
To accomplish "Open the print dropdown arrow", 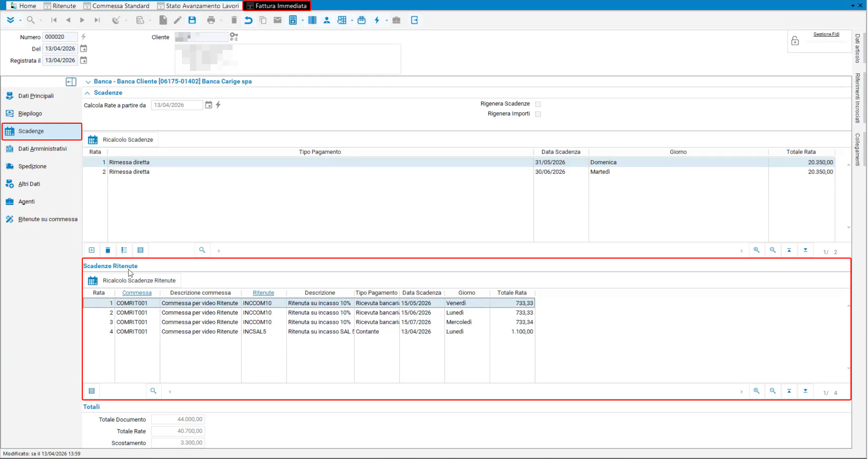I will pyautogui.click(x=221, y=20).
